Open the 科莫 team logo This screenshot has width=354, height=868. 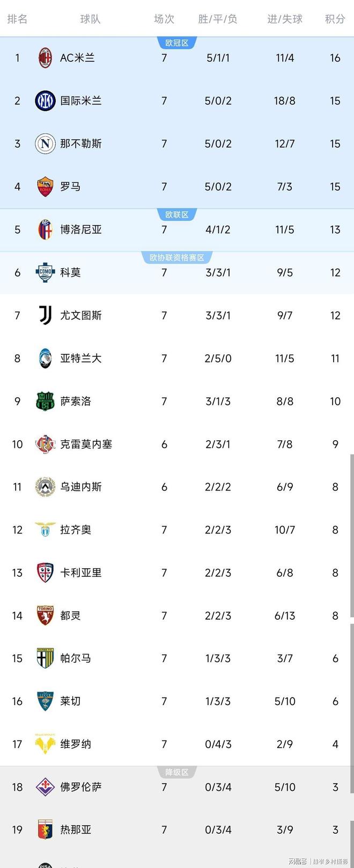[45, 272]
